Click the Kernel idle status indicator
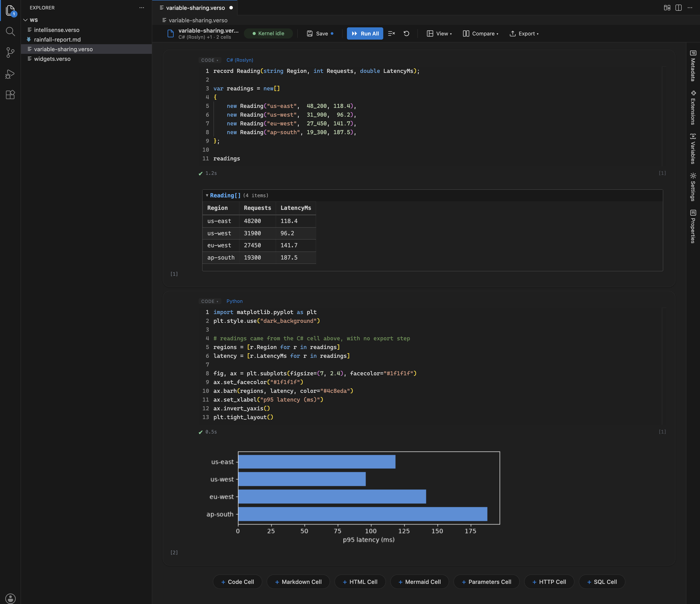Image resolution: width=700 pixels, height=604 pixels. click(x=268, y=34)
